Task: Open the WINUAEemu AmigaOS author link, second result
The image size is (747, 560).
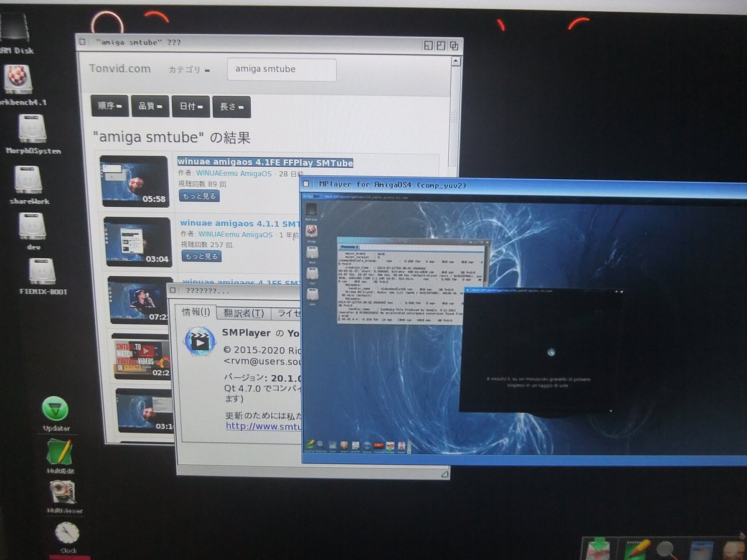Action: (235, 235)
